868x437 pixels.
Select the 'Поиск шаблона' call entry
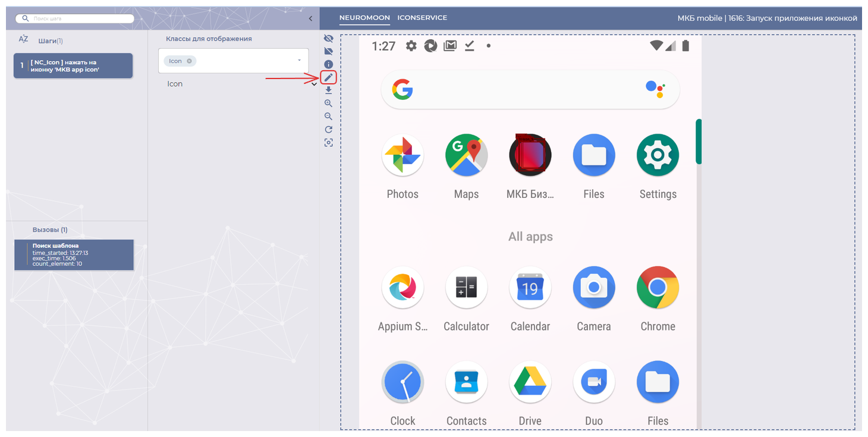74,255
